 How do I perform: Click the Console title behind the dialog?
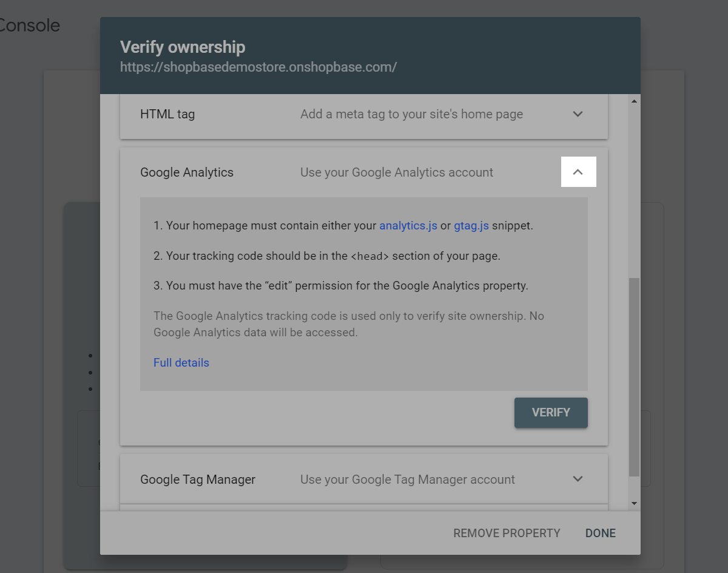pyautogui.click(x=30, y=25)
